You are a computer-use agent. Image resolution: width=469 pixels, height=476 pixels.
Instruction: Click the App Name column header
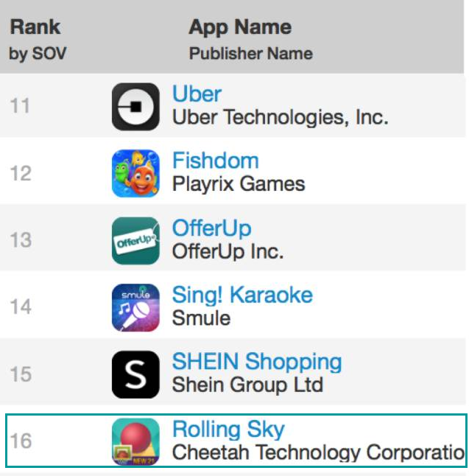click(x=240, y=27)
